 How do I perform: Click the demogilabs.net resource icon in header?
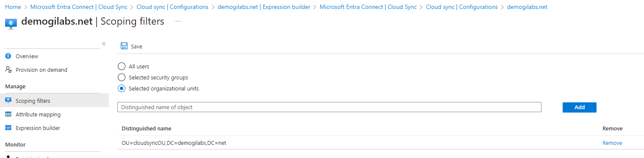[11, 23]
